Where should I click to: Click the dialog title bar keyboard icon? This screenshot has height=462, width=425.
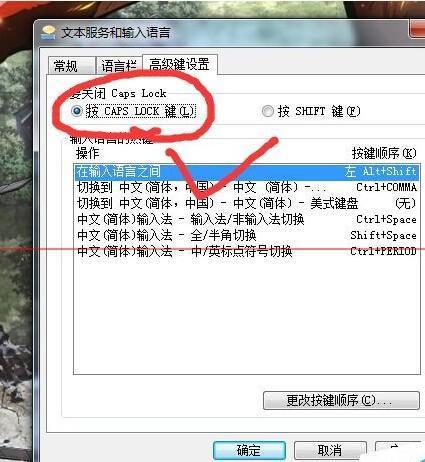coord(48,32)
